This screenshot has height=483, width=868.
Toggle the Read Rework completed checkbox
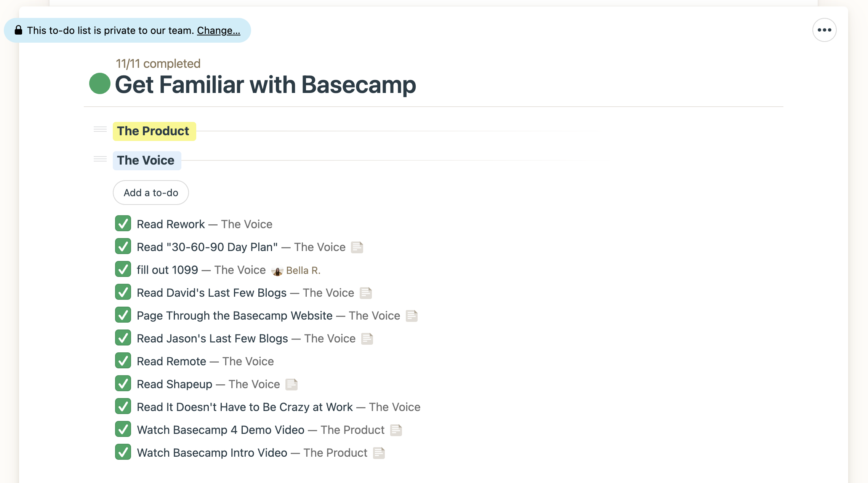(123, 224)
